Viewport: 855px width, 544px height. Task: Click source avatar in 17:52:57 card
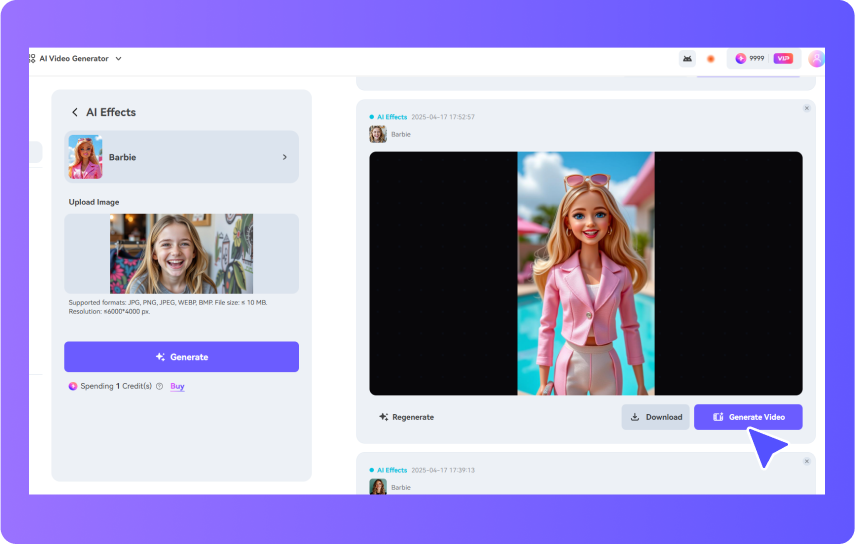[378, 134]
